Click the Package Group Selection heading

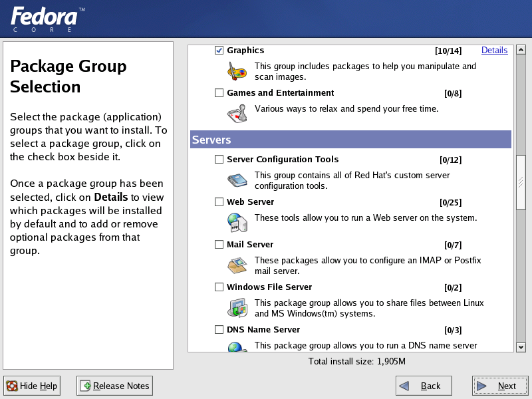pyautogui.click(x=68, y=76)
